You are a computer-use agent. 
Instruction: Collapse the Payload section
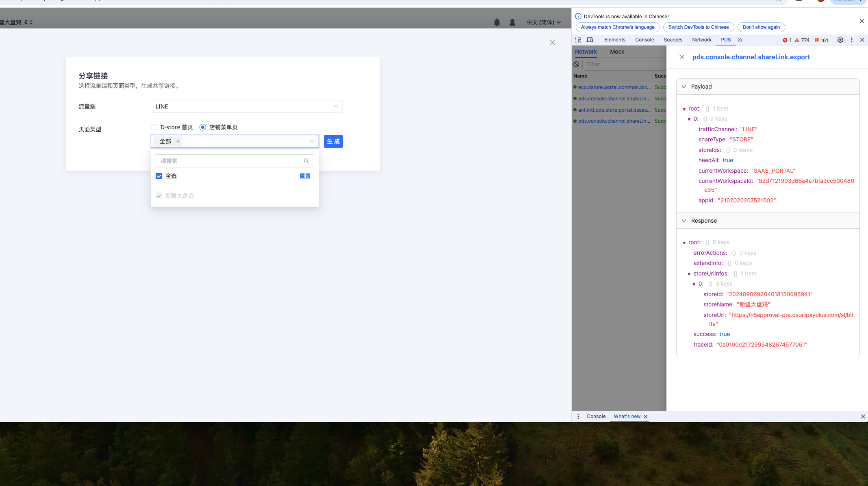[684, 87]
